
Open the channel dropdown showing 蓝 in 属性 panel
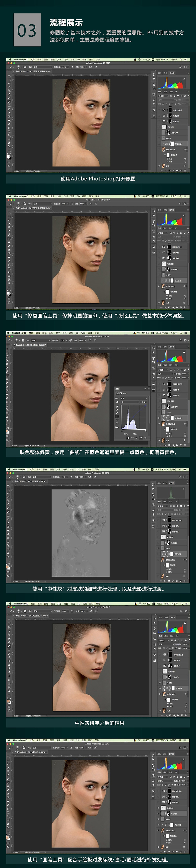coord(129,402)
